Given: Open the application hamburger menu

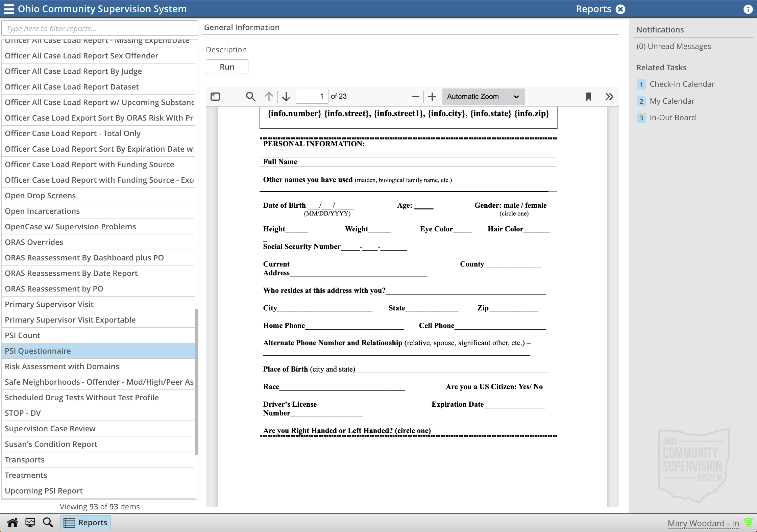Looking at the screenshot, I should coord(9,9).
